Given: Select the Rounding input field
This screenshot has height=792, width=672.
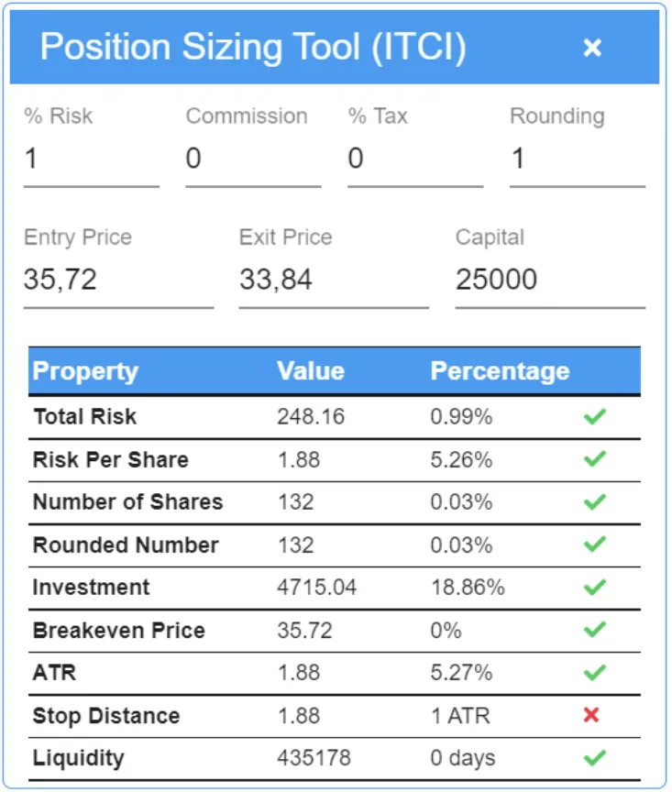Looking at the screenshot, I should (577, 159).
